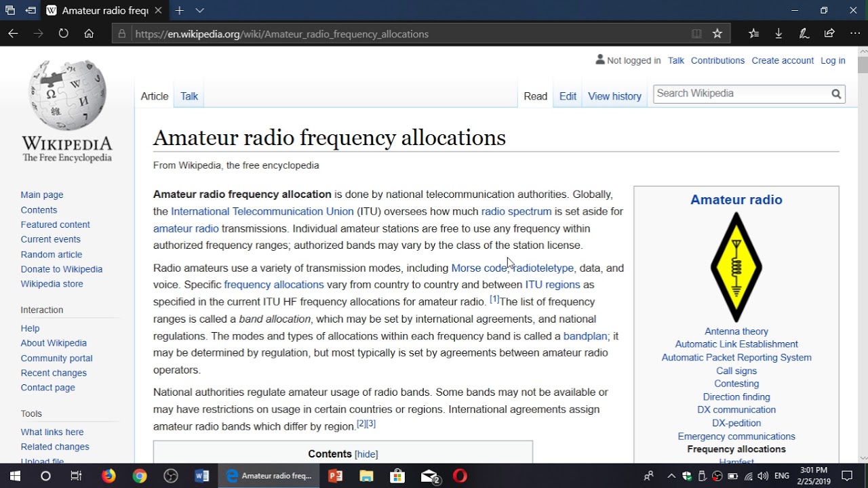868x488 pixels.
Task: Launch Chrome from the taskbar
Action: coord(140,476)
